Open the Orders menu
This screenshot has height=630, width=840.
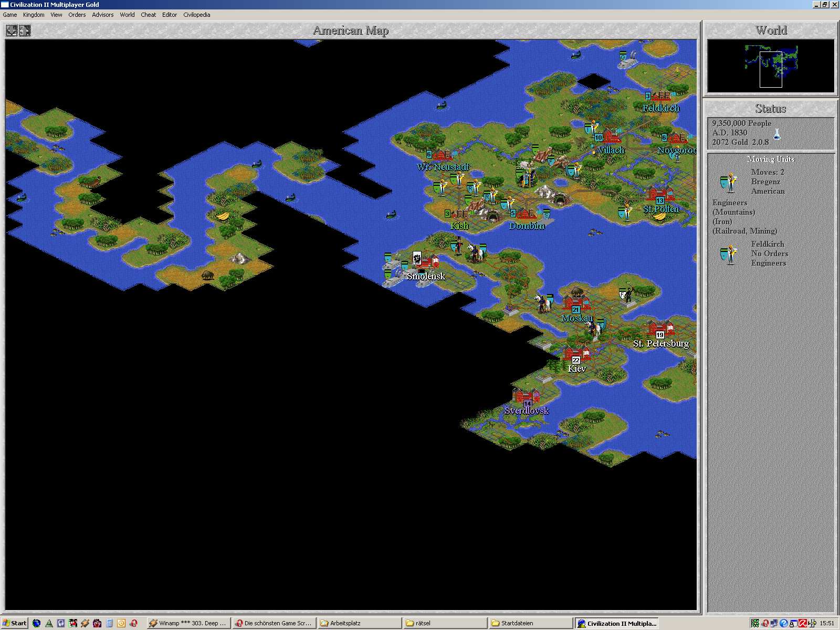pos(77,15)
